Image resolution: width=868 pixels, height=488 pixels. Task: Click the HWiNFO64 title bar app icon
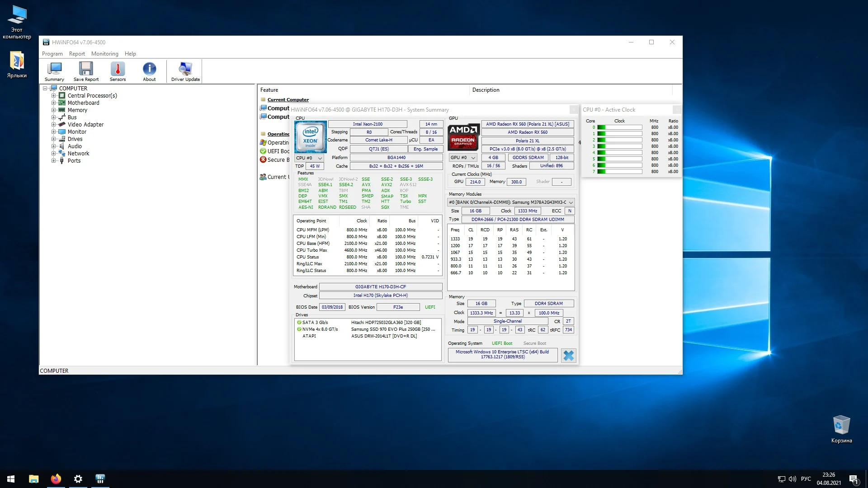pyautogui.click(x=46, y=42)
